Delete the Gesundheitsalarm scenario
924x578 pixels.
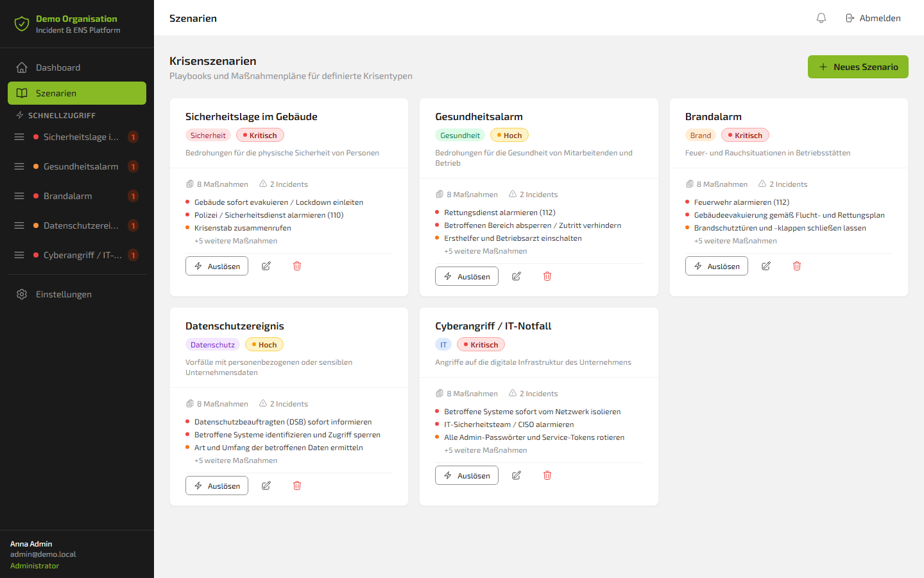click(x=547, y=276)
